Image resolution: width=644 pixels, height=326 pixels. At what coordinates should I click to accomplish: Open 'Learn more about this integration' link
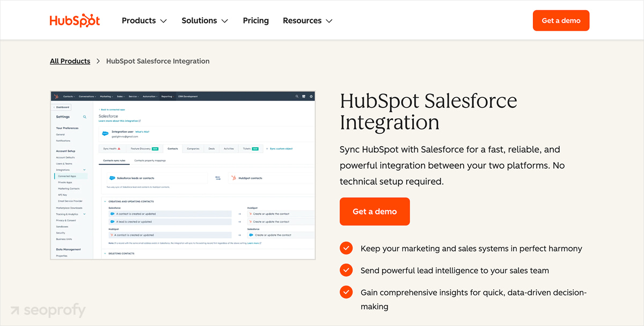coord(120,121)
